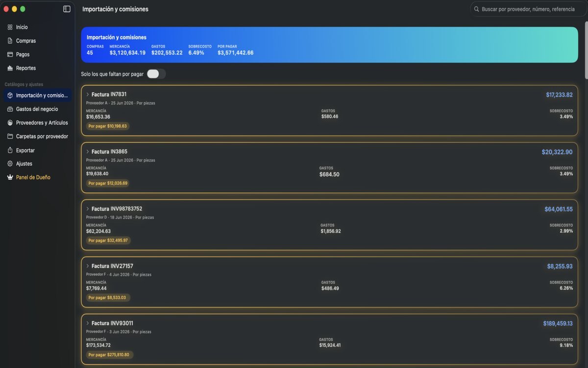This screenshot has width=588, height=368.
Task: Click Carpetas por proveedor label
Action: pyautogui.click(x=42, y=136)
